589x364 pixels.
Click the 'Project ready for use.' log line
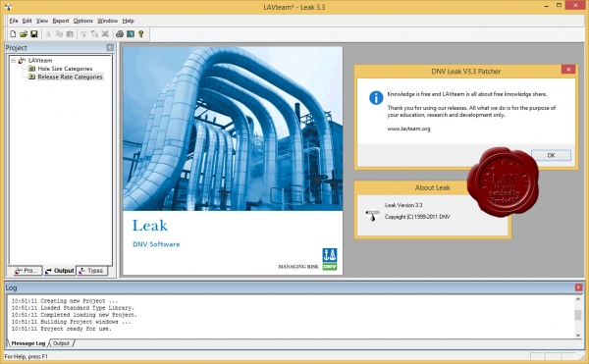point(61,329)
